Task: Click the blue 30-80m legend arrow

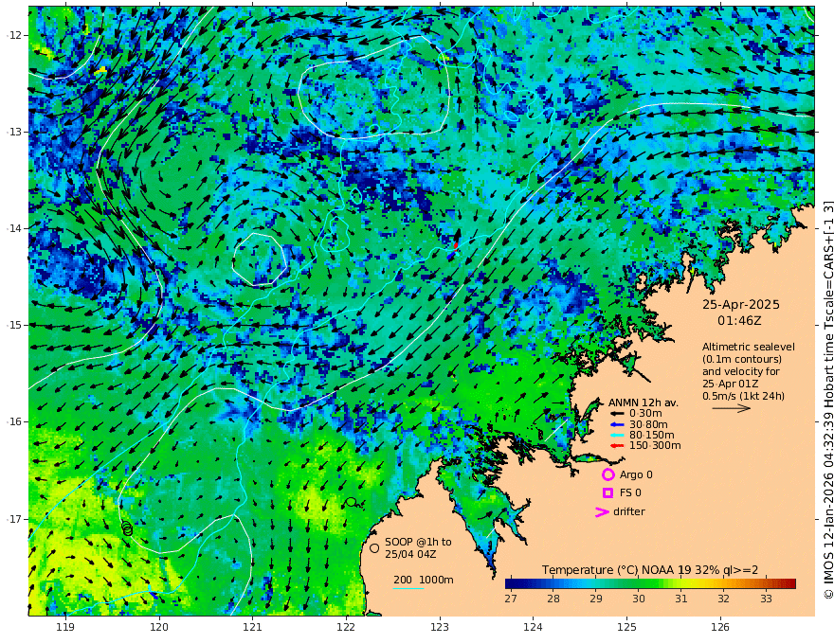Action: coord(617,424)
